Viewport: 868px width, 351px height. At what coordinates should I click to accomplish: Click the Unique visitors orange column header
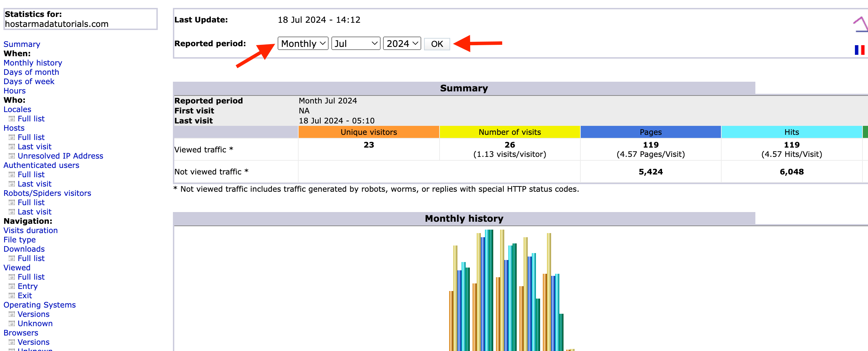click(369, 132)
